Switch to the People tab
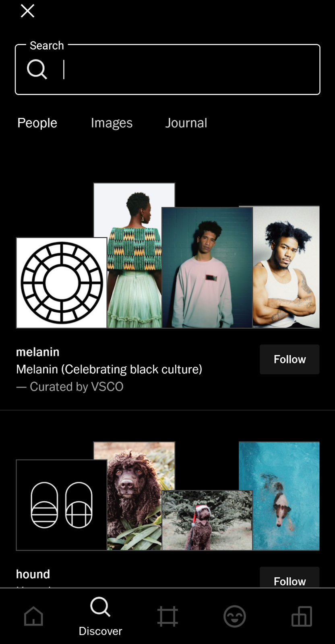This screenshot has height=644, width=335. point(37,123)
